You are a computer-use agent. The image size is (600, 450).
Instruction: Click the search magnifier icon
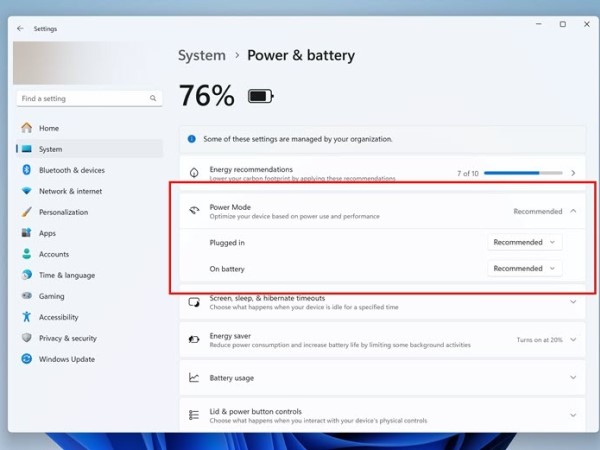tap(153, 98)
